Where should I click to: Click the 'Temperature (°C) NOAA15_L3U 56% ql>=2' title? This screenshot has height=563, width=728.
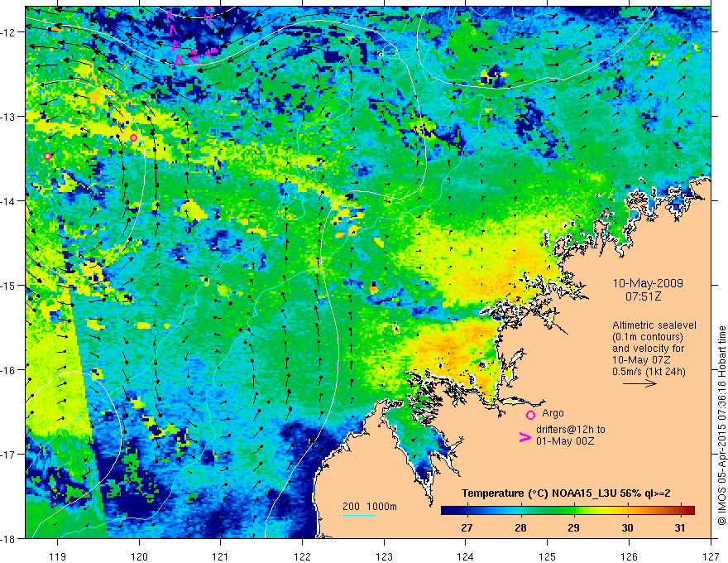[x=566, y=493]
